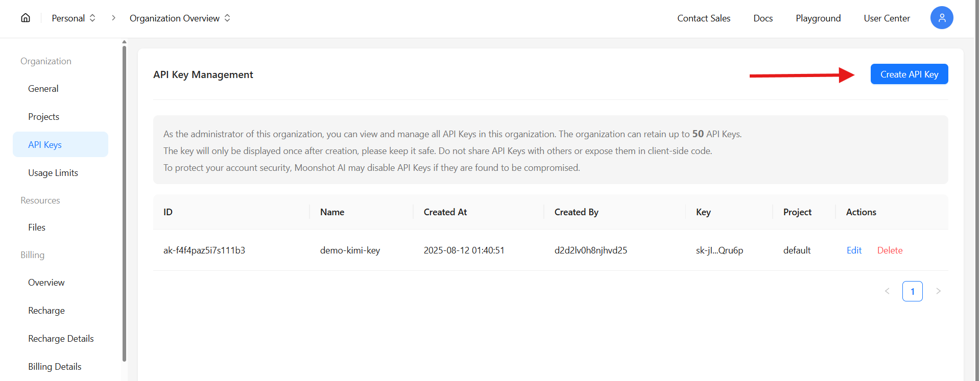Open the Organization Overview dropdown
The height and width of the screenshot is (381, 980).
click(x=180, y=18)
